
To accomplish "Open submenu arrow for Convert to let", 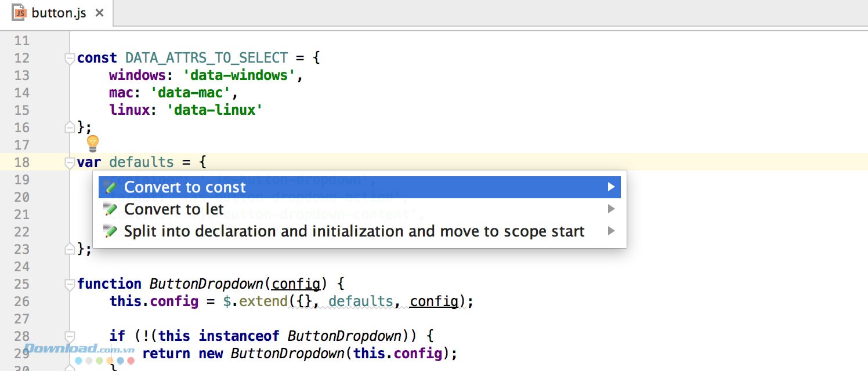I will [x=611, y=209].
